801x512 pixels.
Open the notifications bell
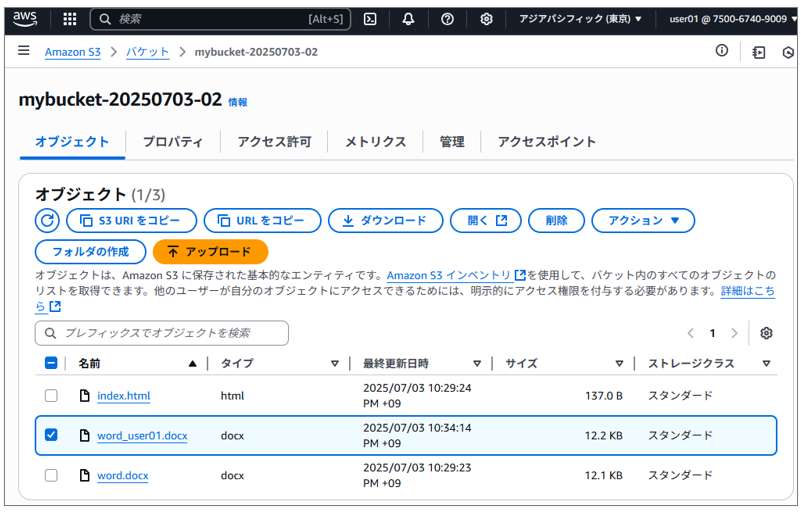(408, 19)
